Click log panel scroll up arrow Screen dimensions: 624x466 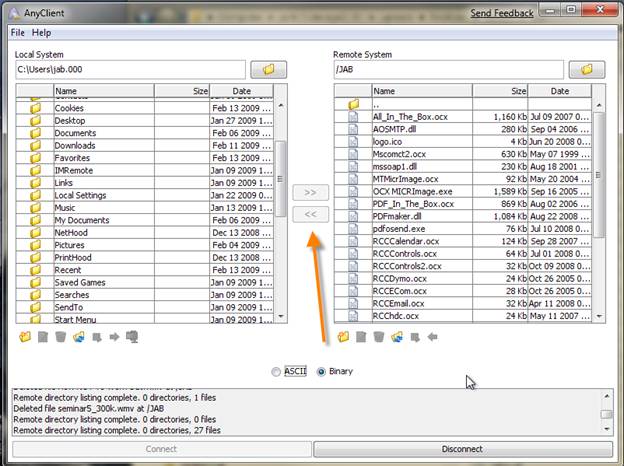[x=607, y=396]
